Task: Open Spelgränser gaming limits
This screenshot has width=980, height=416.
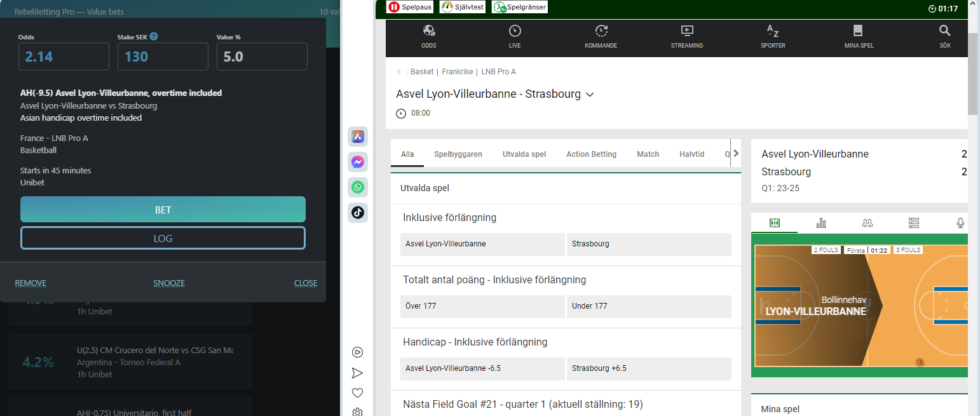Action: click(520, 7)
